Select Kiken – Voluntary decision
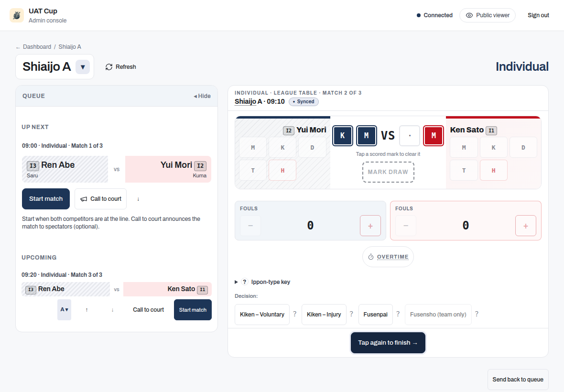 (x=262, y=315)
